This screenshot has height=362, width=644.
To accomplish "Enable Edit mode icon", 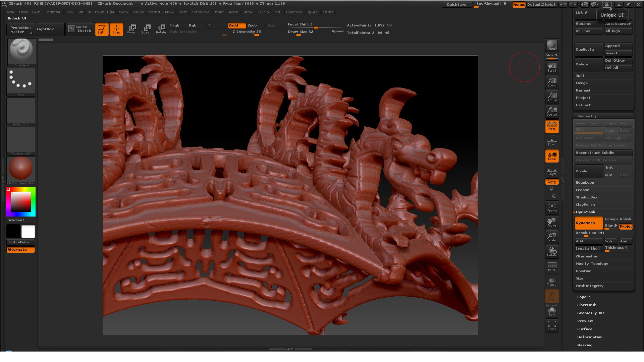I will tap(102, 29).
